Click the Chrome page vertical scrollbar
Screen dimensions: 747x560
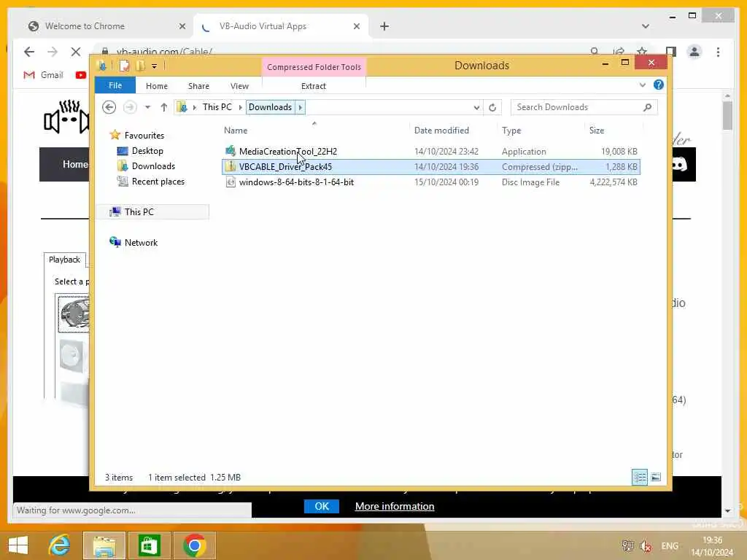[x=727, y=116]
